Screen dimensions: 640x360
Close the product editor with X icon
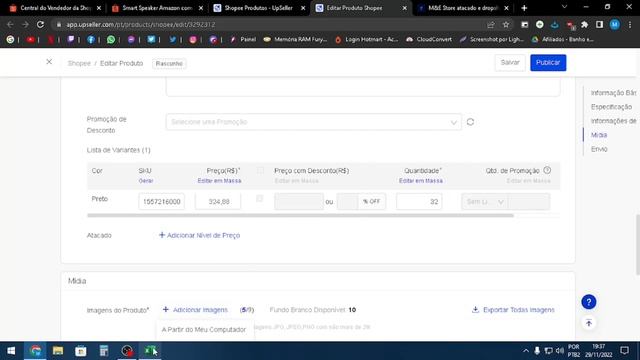point(49,62)
